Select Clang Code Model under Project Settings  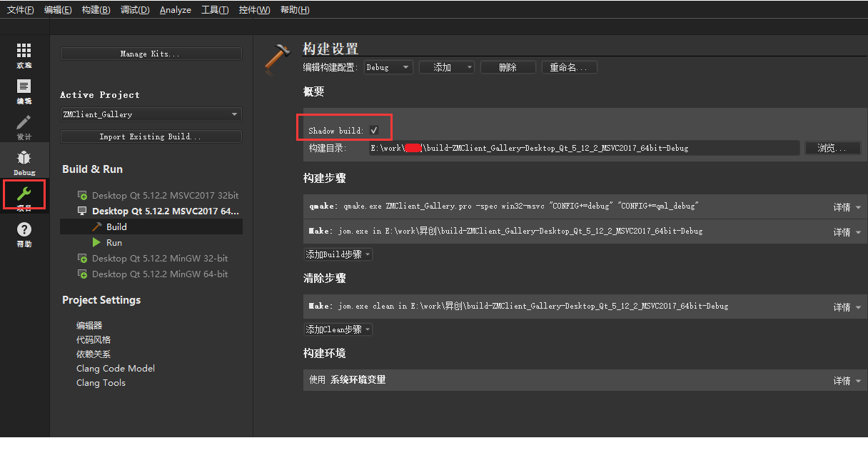[116, 368]
